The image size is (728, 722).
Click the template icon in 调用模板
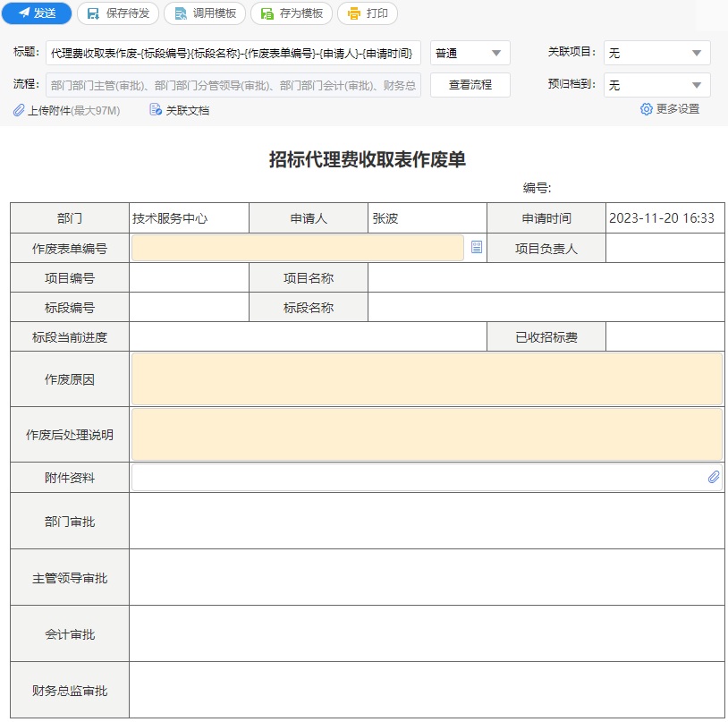click(181, 13)
